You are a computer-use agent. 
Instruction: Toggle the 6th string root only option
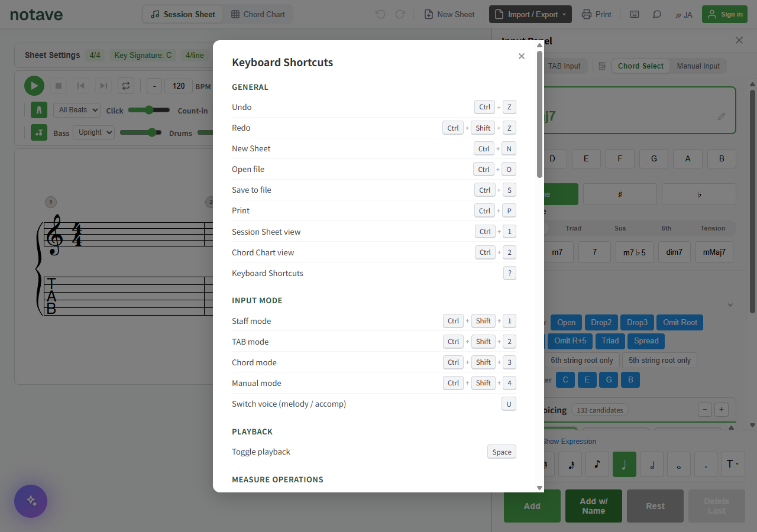(x=582, y=361)
